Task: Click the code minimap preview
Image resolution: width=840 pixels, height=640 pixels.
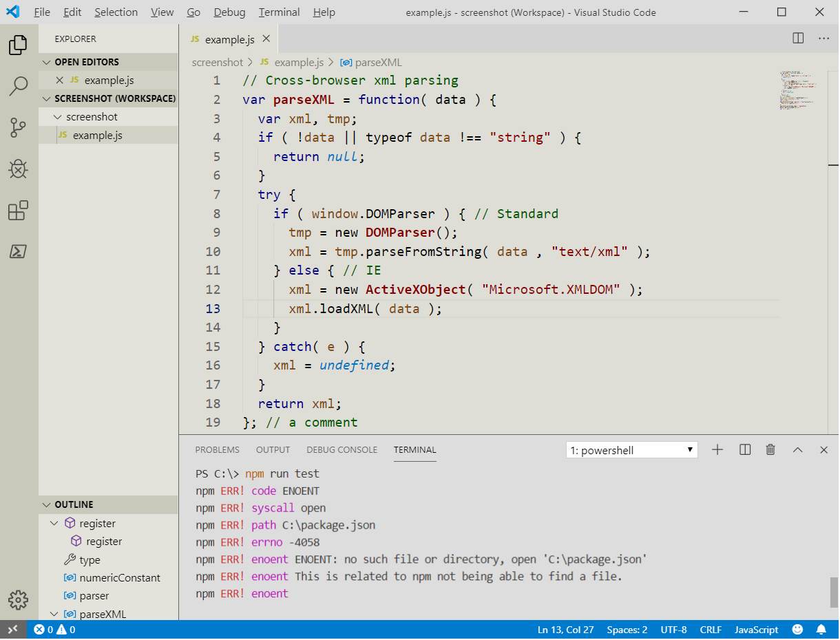Action: coord(799,89)
